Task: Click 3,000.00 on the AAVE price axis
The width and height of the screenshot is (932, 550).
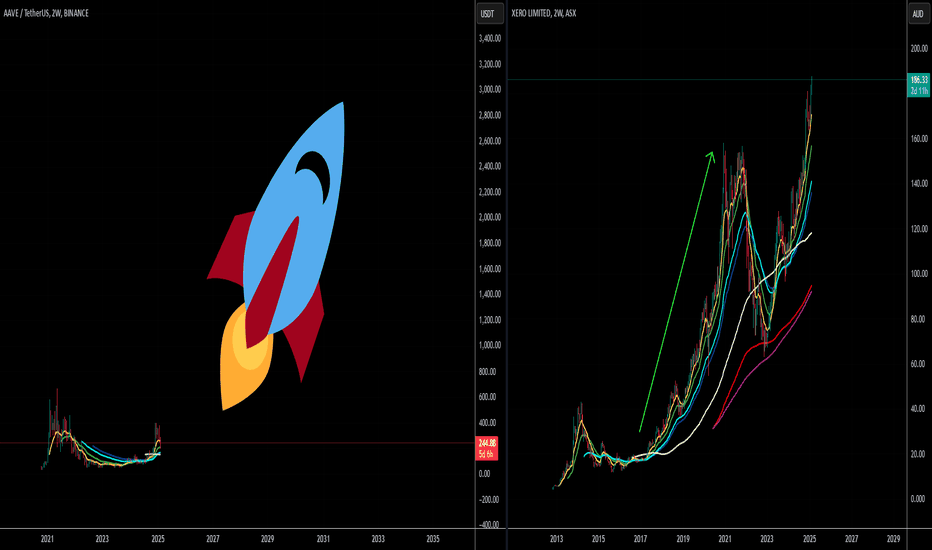Action: pyautogui.click(x=490, y=90)
